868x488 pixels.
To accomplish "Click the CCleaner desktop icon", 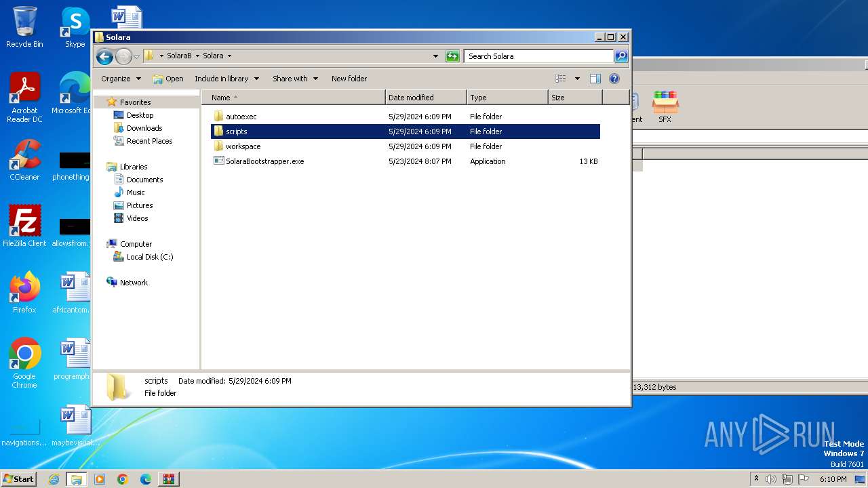I will (x=24, y=160).
